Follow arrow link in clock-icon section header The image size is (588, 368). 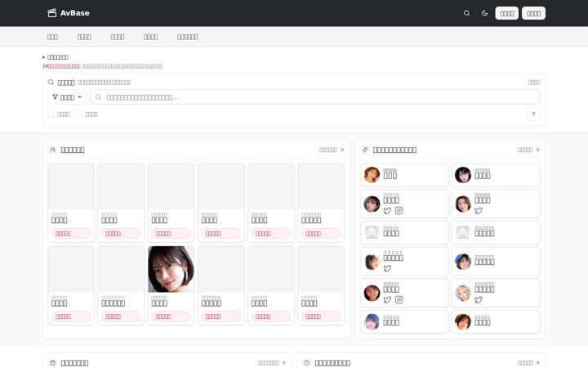point(528,363)
